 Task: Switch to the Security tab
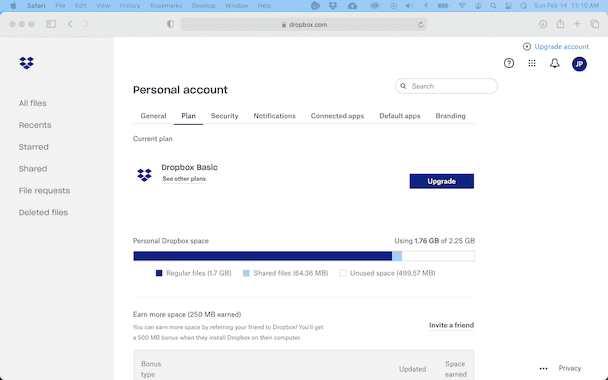click(225, 116)
